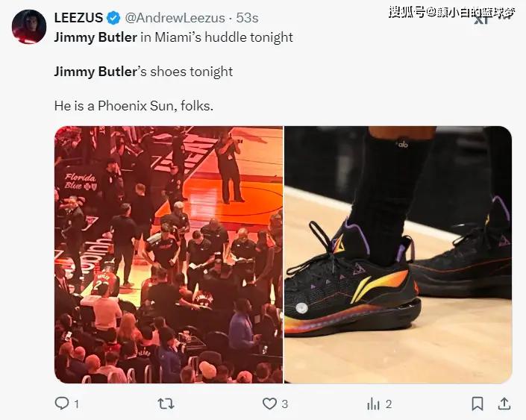Repost this tweet with retweet arrows
This screenshot has width=526, height=420.
coord(166,404)
